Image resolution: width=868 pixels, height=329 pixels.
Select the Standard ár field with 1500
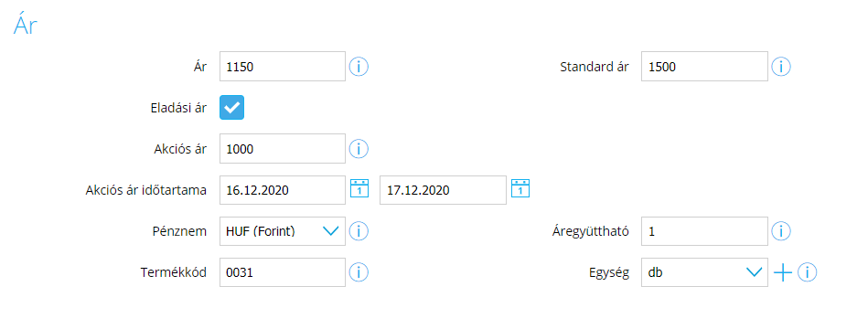(704, 67)
